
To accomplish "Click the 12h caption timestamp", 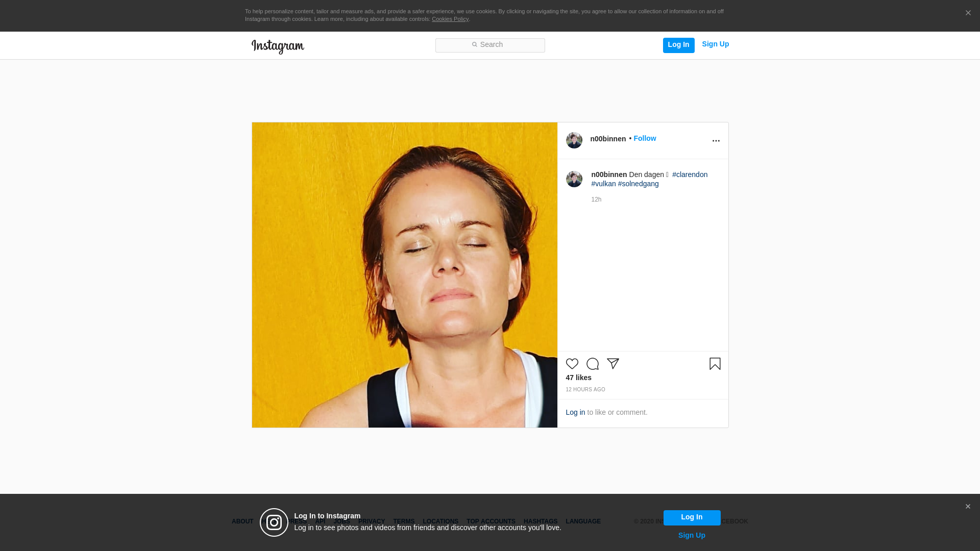I will coord(596,199).
